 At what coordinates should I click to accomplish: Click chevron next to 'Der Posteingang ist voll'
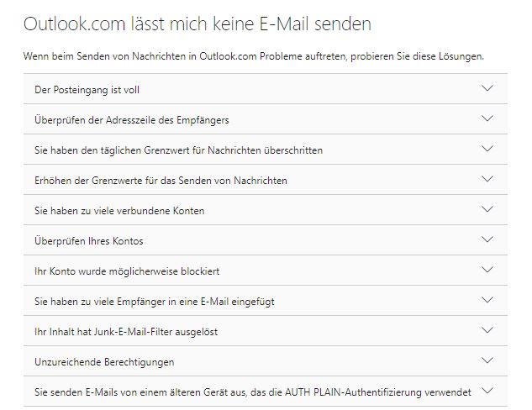coord(487,88)
